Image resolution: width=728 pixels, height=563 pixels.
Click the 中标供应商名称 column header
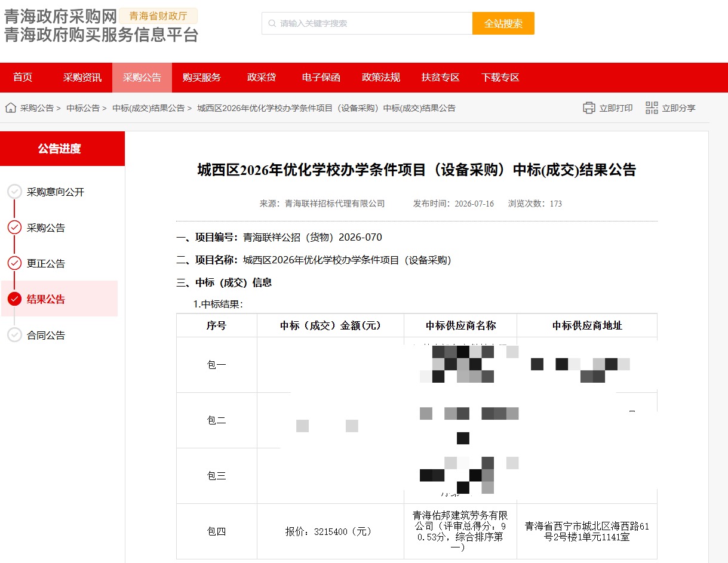[460, 325]
